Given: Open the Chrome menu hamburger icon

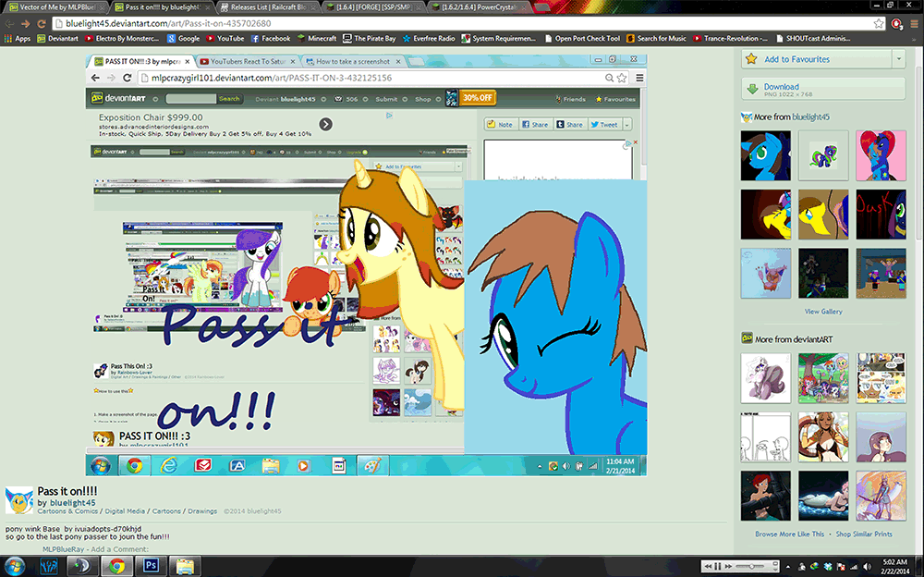Looking at the screenshot, I should (914, 24).
